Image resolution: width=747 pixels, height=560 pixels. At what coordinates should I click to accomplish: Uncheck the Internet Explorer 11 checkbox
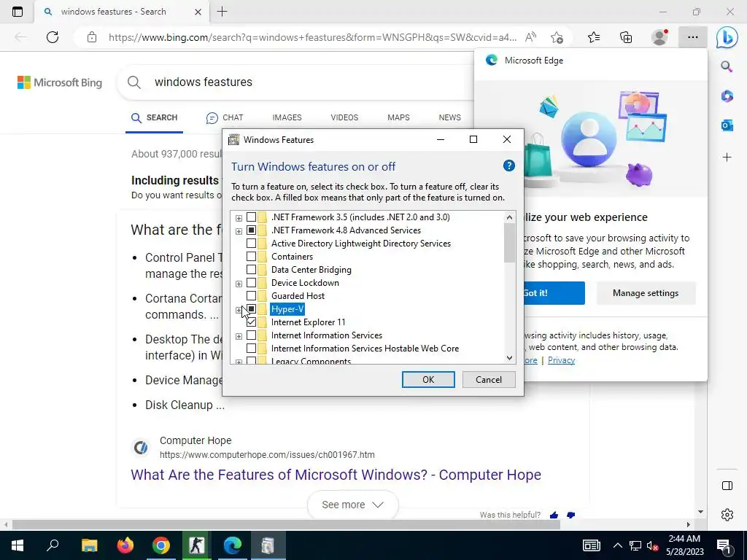point(251,322)
